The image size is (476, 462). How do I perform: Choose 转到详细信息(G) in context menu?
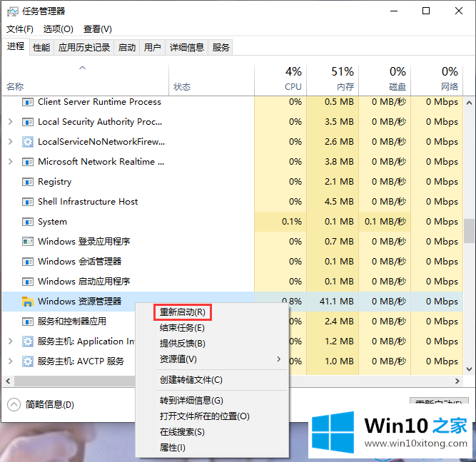(191, 401)
